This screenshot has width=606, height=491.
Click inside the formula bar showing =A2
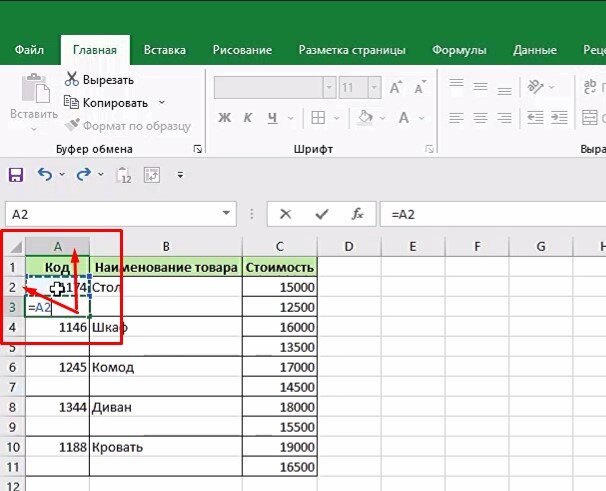click(x=493, y=214)
